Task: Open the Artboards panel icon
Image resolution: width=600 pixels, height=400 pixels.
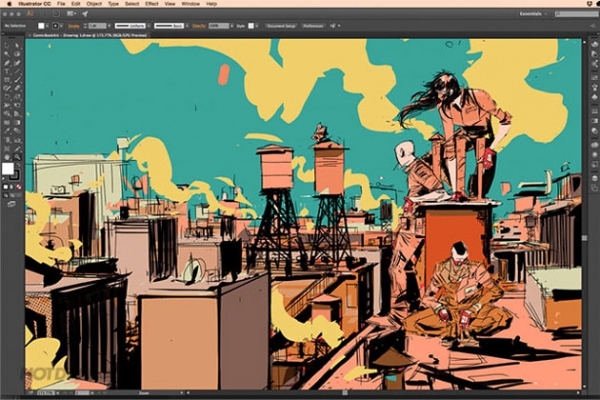Action: [594, 189]
